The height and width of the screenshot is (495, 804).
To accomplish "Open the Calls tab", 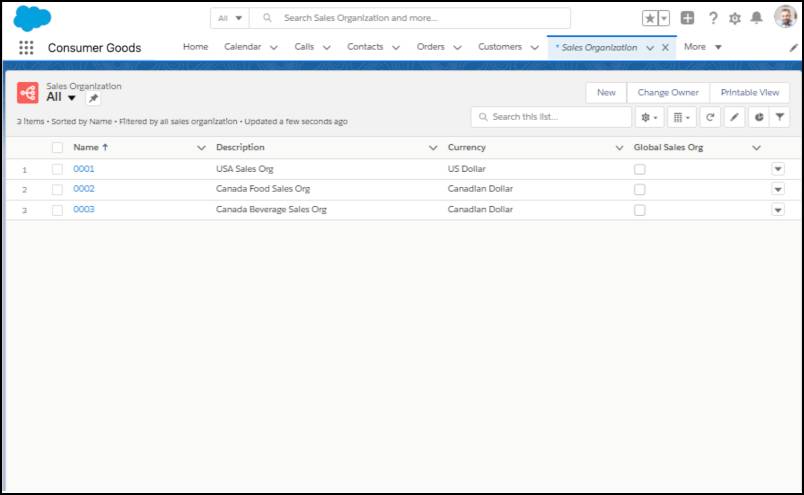I will tap(304, 47).
